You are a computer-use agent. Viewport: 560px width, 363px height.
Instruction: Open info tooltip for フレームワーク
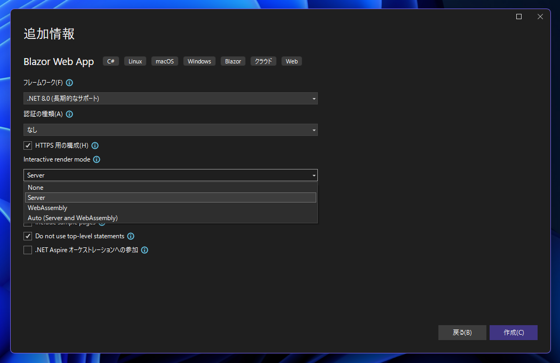[x=69, y=83]
